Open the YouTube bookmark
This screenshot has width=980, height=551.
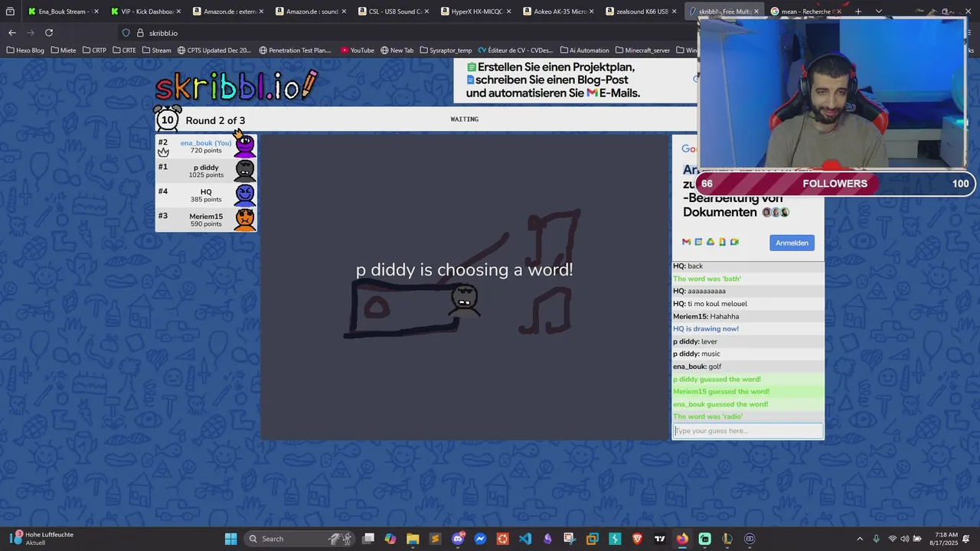pyautogui.click(x=358, y=51)
